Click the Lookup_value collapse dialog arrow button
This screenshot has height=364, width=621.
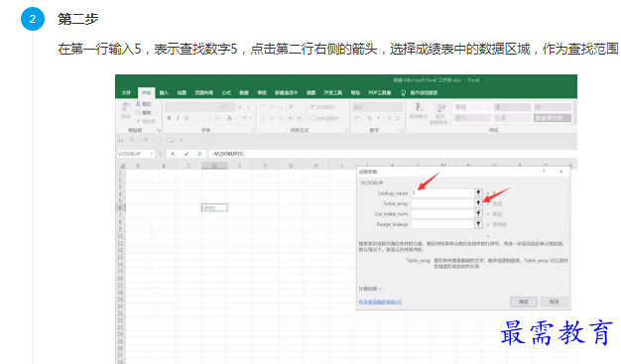pyautogui.click(x=478, y=192)
